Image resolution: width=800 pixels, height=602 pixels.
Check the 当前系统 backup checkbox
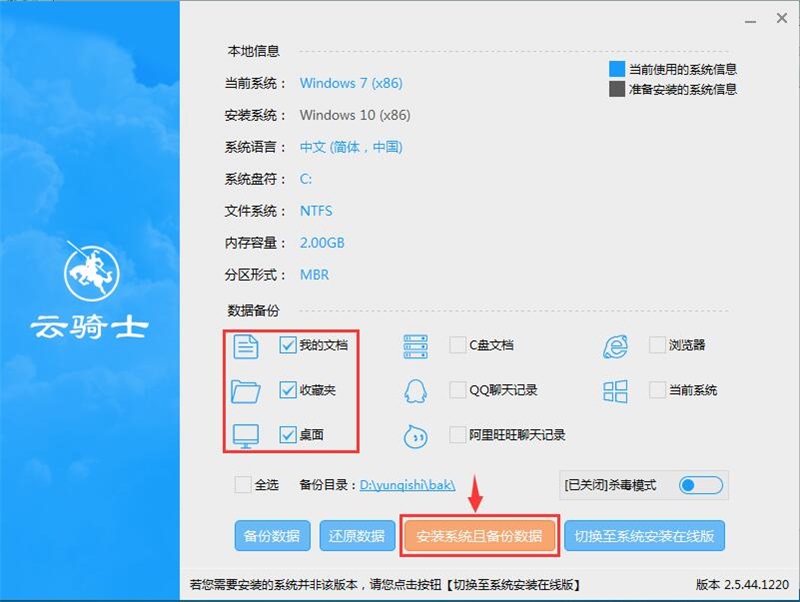click(657, 390)
